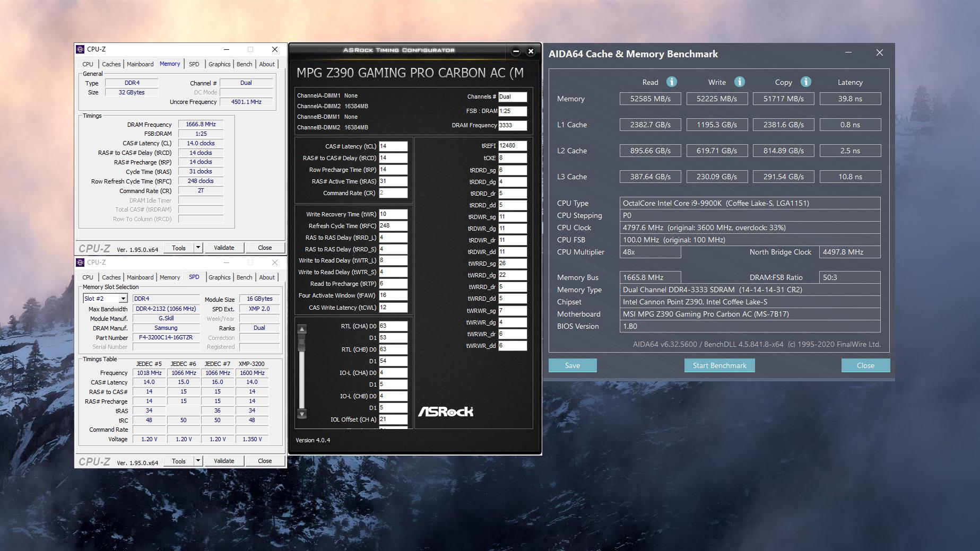Switch to Caches tab in bottom CPU-Z
Image resolution: width=980 pixels, height=551 pixels.
click(x=111, y=277)
